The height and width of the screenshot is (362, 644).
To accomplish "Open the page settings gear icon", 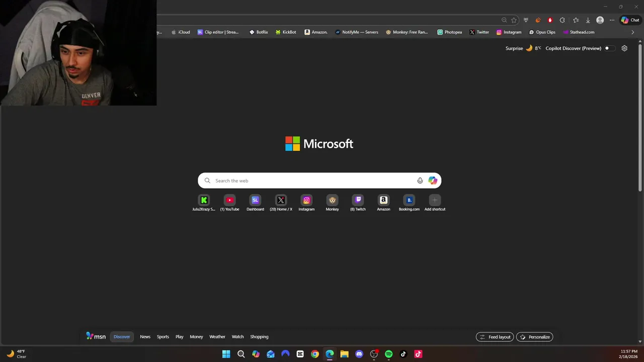I will pos(624,48).
